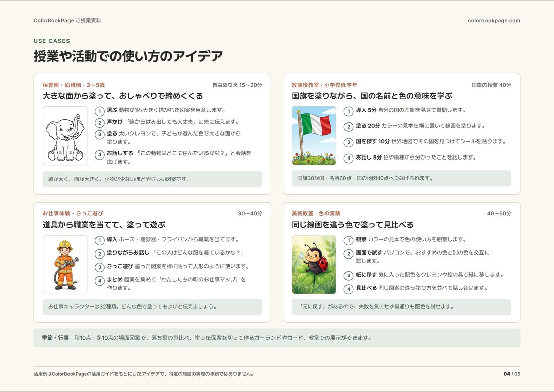
Task: Click the step 1 circle beside 導入 5分
Action: point(349,111)
